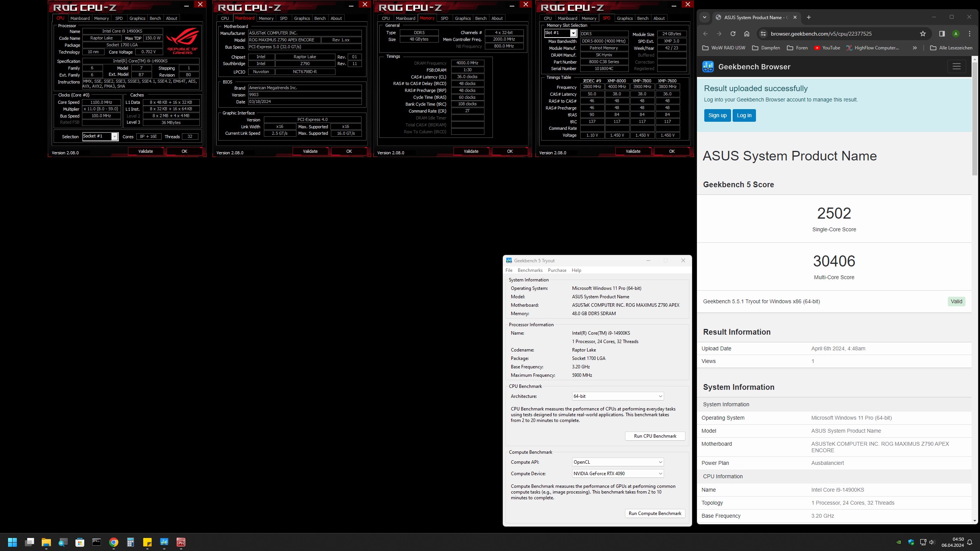980x551 pixels.
Task: Open Sticky Notes taskbar icon
Action: (147, 542)
